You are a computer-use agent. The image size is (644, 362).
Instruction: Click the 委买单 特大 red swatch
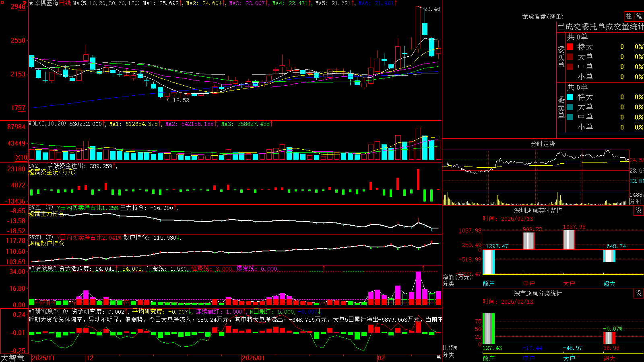tap(570, 47)
